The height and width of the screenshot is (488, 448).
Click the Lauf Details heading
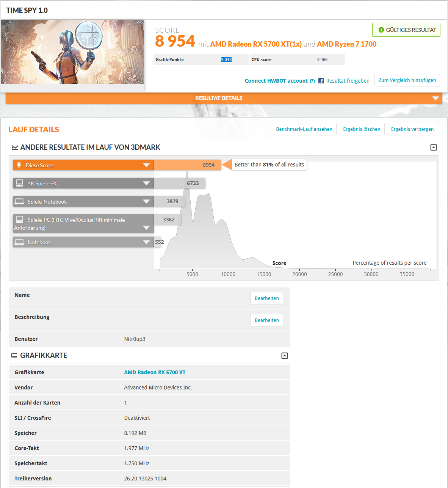click(x=34, y=130)
